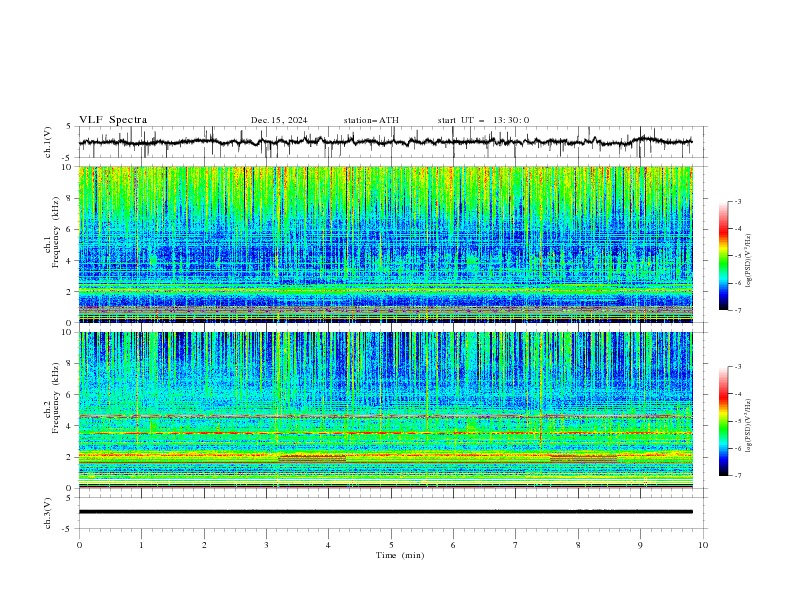This screenshot has height=612, width=792.
Task: Click the "6" kHz tick on ch.1 frequency axis
Action: coord(71,229)
